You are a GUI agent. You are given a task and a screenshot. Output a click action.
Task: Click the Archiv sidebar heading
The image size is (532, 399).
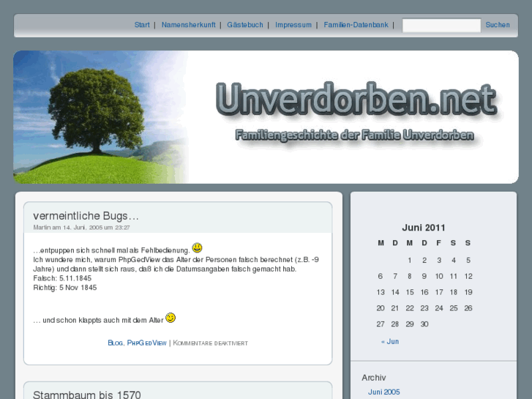tap(373, 378)
